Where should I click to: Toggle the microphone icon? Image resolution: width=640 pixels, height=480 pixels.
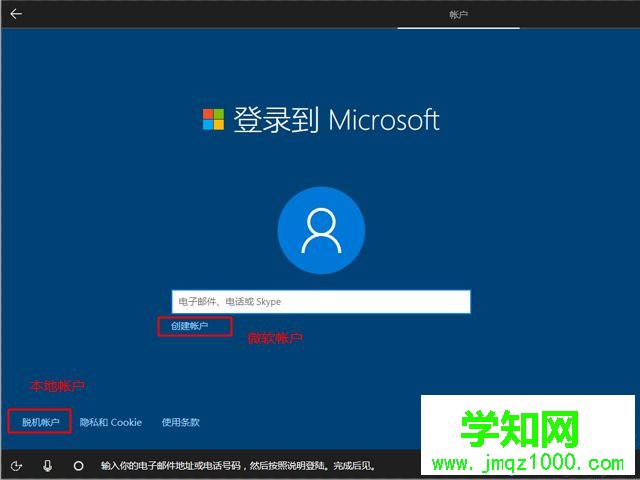click(48, 465)
